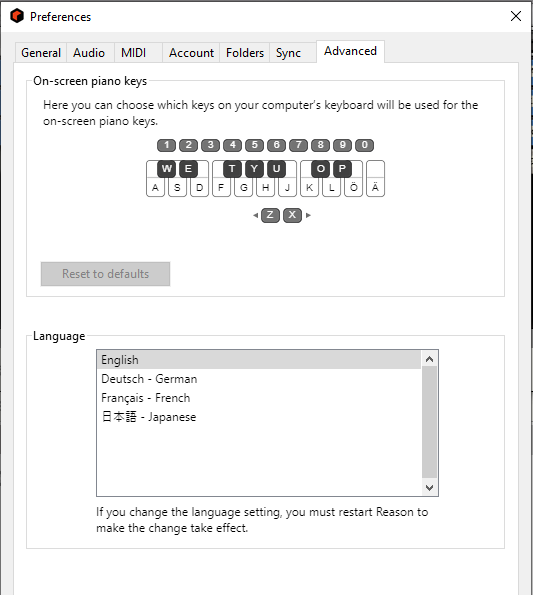Screen dimensions: 533x595
Task: Click the number 6 key icon
Action: click(x=277, y=145)
